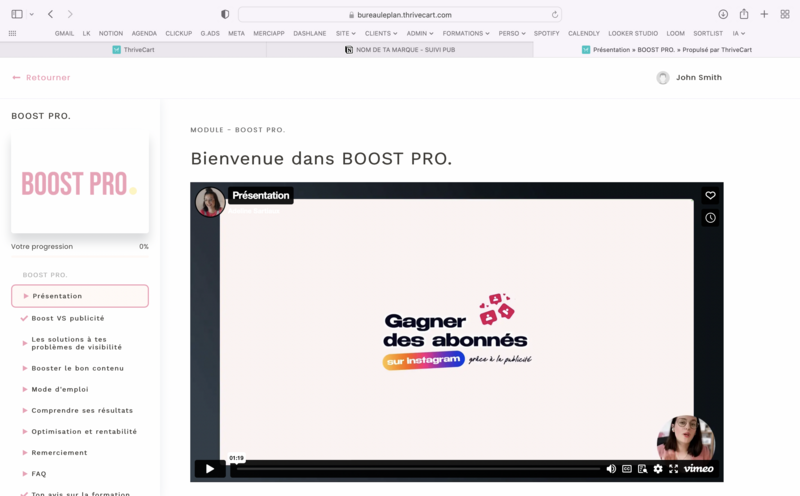Mute the Vimeo player volume
The image size is (800, 496).
click(611, 468)
